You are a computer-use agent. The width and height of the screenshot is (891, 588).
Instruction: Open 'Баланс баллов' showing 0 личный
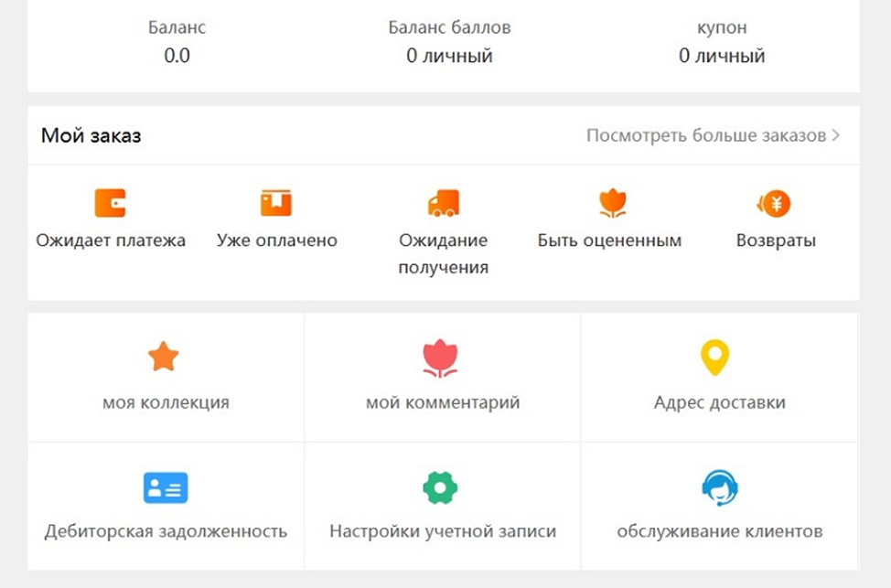(x=450, y=55)
